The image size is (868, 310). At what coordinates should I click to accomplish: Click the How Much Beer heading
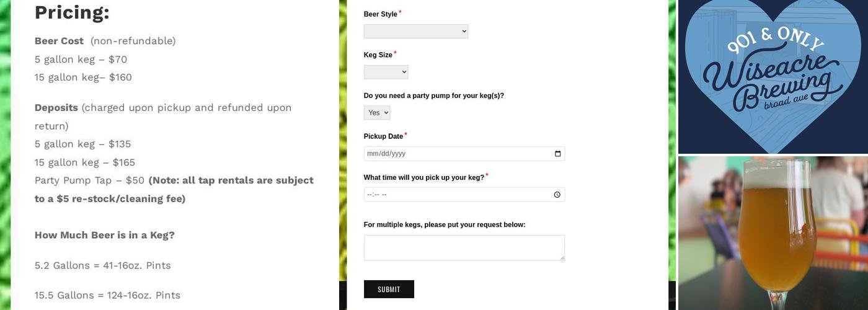point(105,235)
